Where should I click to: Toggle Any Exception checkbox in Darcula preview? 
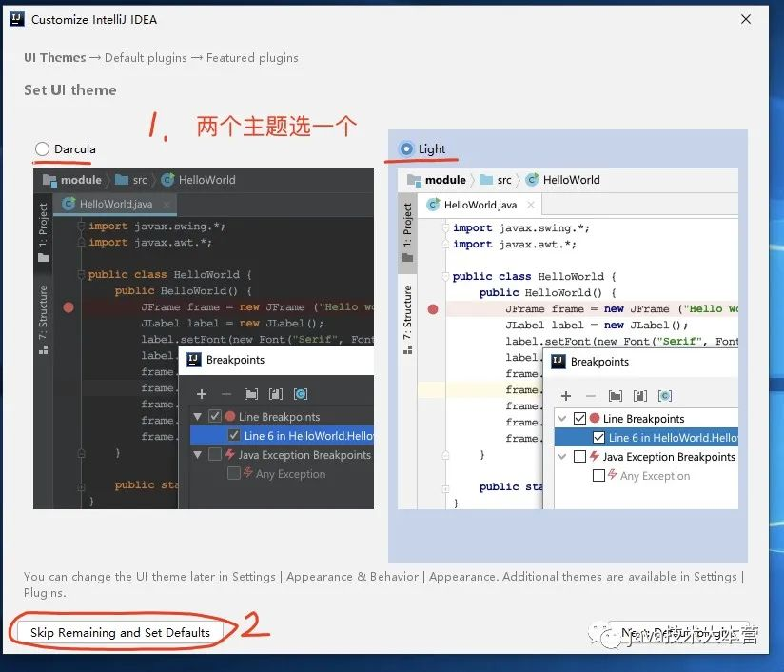tap(233, 473)
